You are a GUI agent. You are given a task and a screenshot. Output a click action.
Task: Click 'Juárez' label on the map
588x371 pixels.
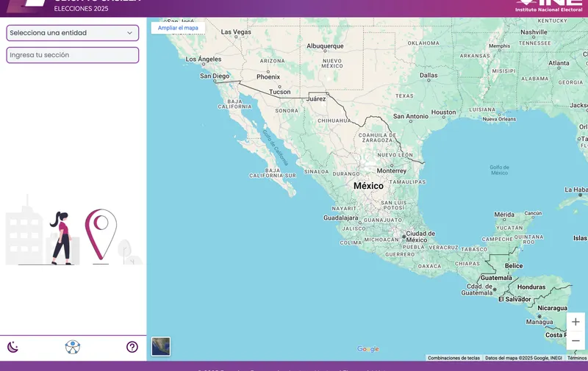tap(316, 99)
